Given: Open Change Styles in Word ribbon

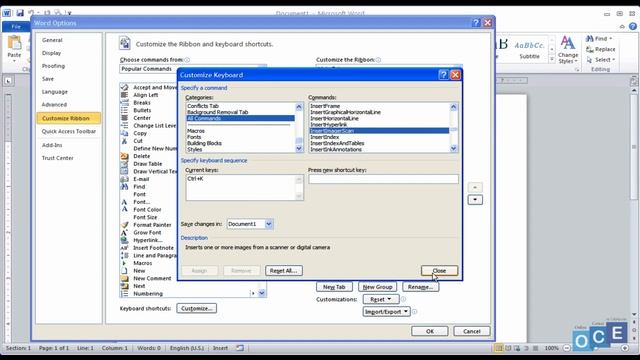Looking at the screenshot, I should pos(568,49).
